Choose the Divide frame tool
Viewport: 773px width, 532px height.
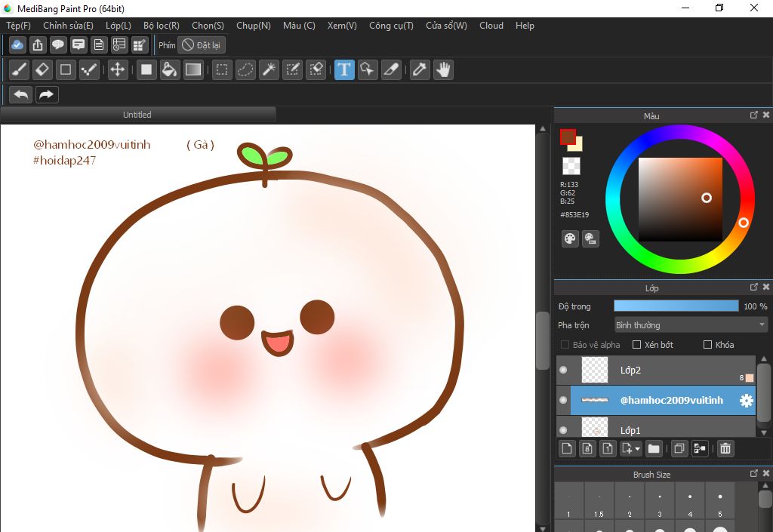(391, 70)
